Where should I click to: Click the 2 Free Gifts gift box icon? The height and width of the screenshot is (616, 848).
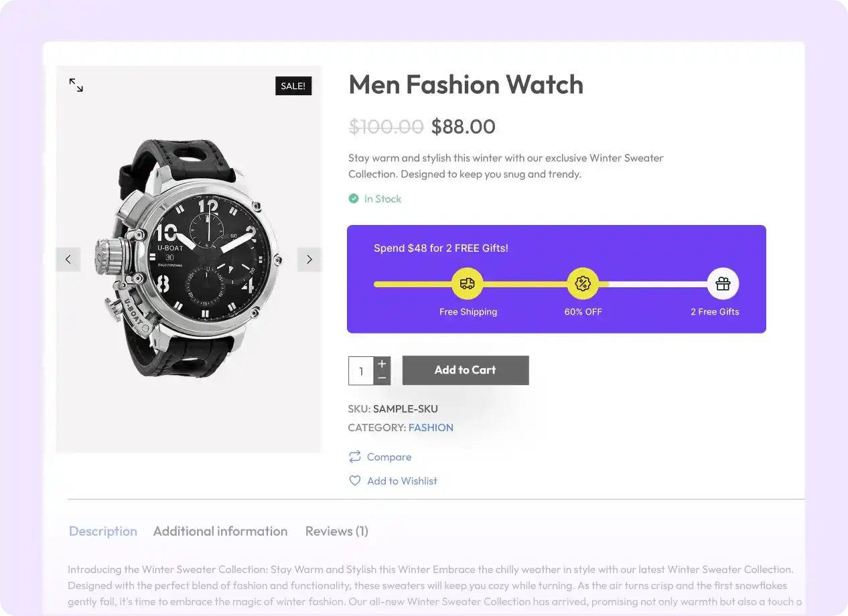(722, 283)
